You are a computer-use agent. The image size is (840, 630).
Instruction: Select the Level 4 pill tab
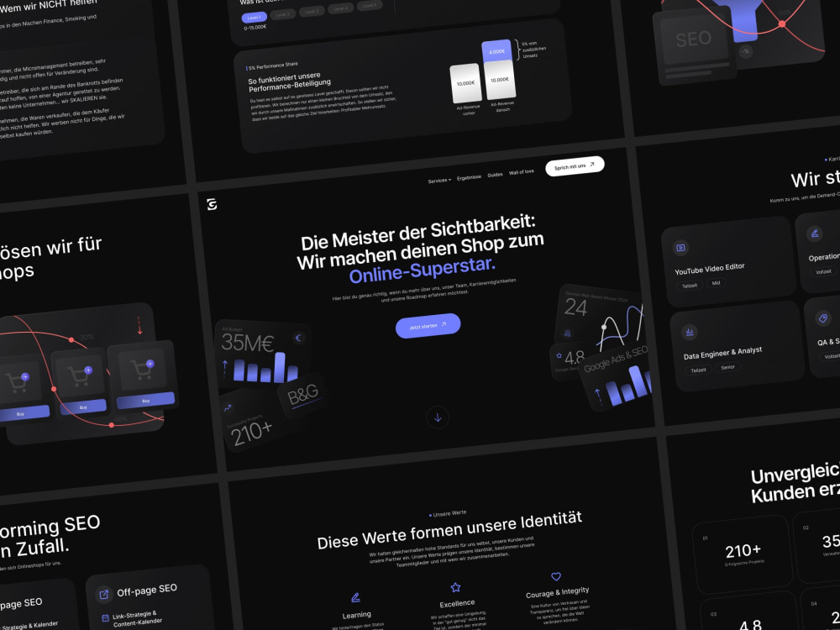340,8
